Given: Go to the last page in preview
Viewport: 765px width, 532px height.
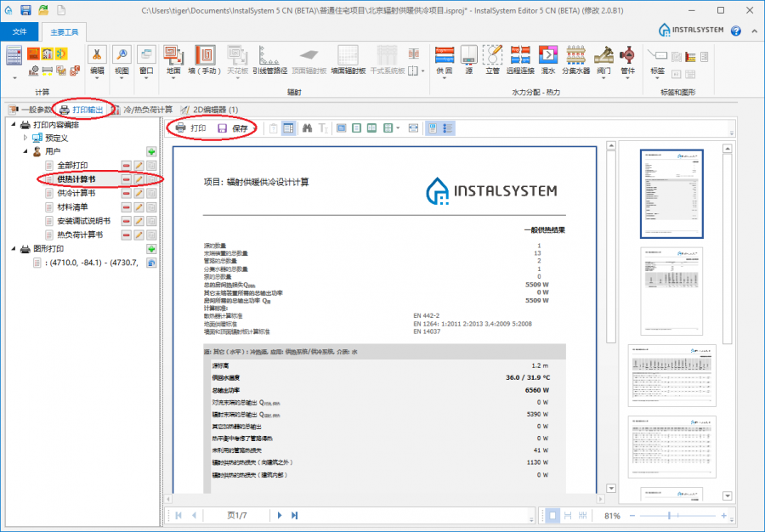Looking at the screenshot, I should pyautogui.click(x=295, y=516).
